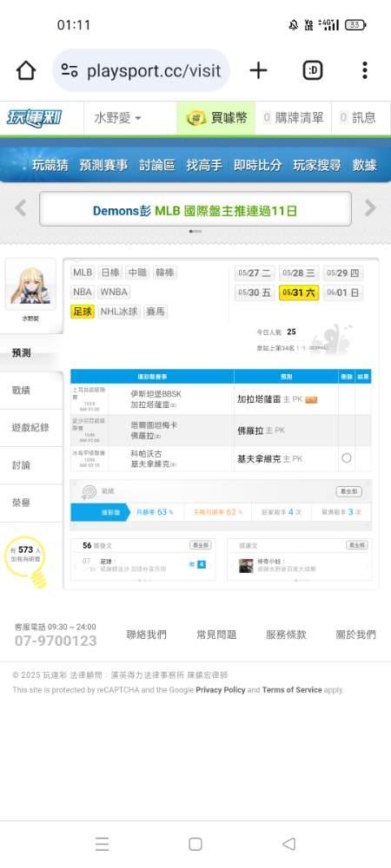
Task: Open the tab switcher icon
Action: point(313,70)
